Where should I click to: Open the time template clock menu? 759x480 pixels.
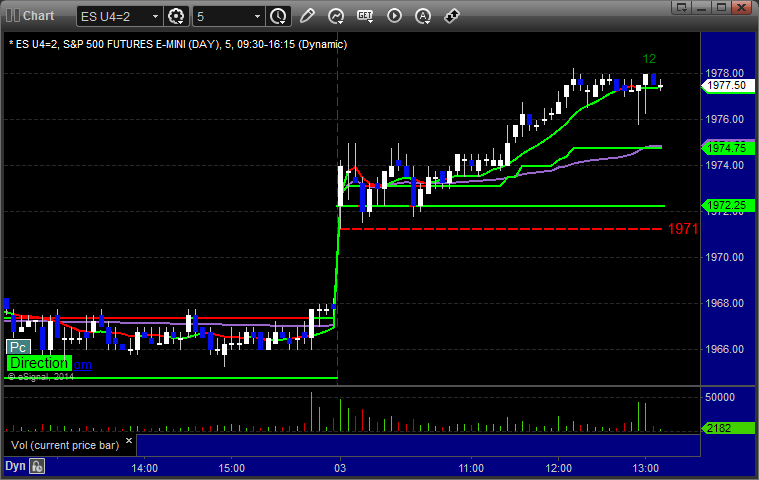click(278, 16)
